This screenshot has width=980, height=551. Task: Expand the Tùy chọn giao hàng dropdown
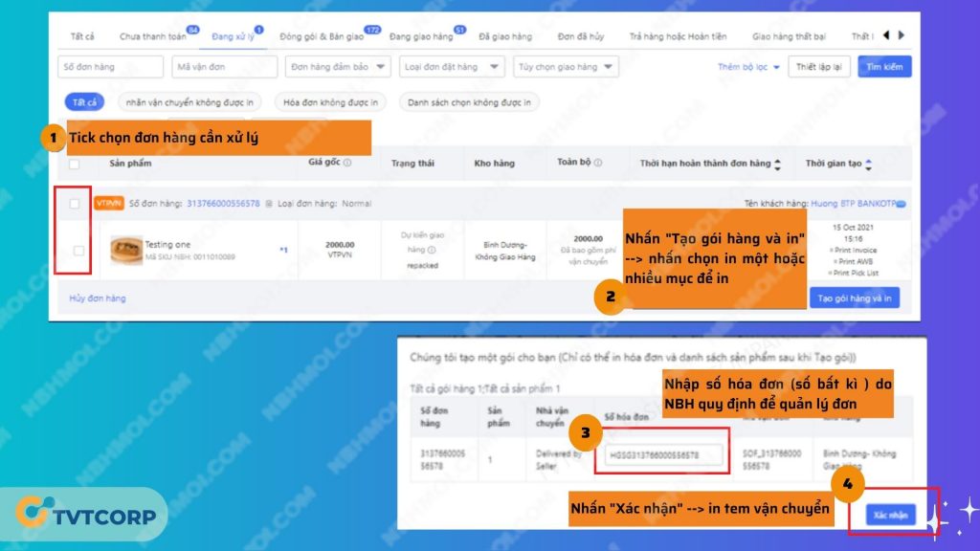pos(564,67)
